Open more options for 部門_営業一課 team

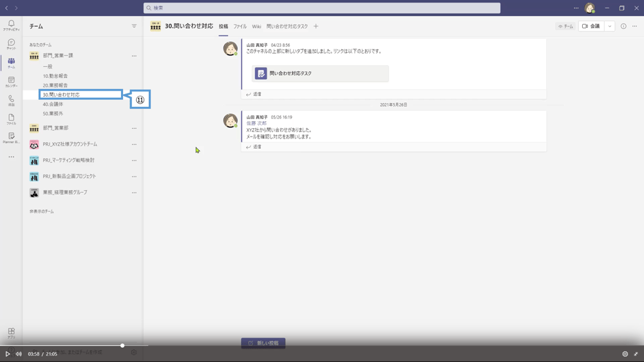coord(134,56)
